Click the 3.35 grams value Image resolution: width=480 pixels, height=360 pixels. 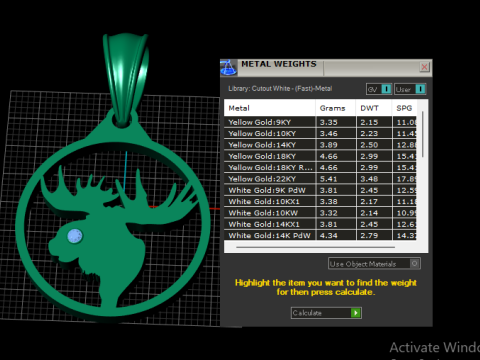329,122
